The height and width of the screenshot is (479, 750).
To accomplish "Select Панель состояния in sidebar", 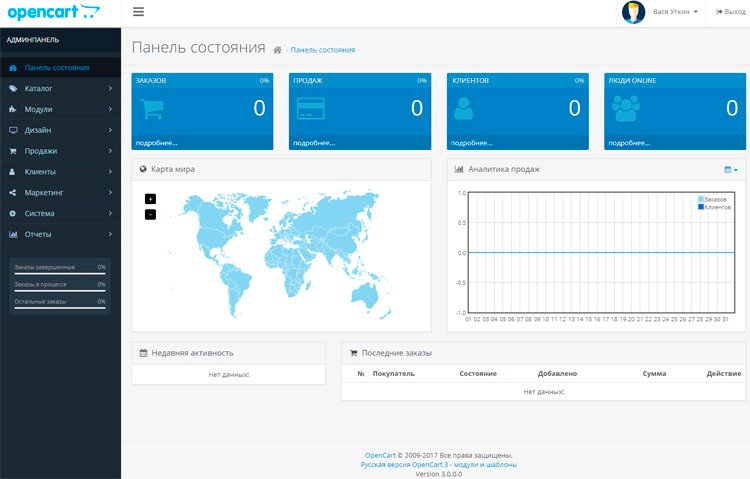I will 60,68.
